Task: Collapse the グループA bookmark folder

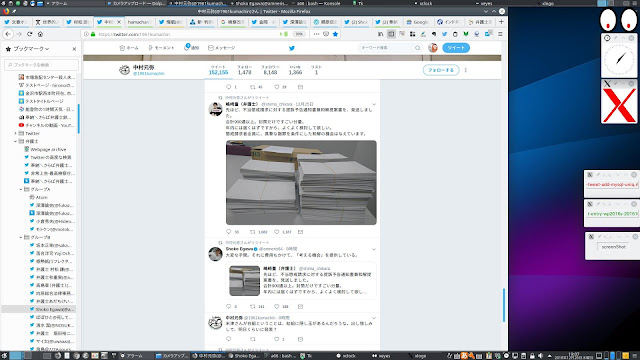Action: coord(21,189)
